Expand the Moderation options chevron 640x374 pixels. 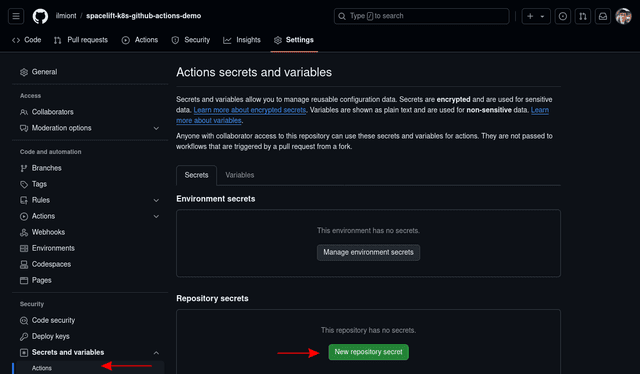click(x=156, y=128)
